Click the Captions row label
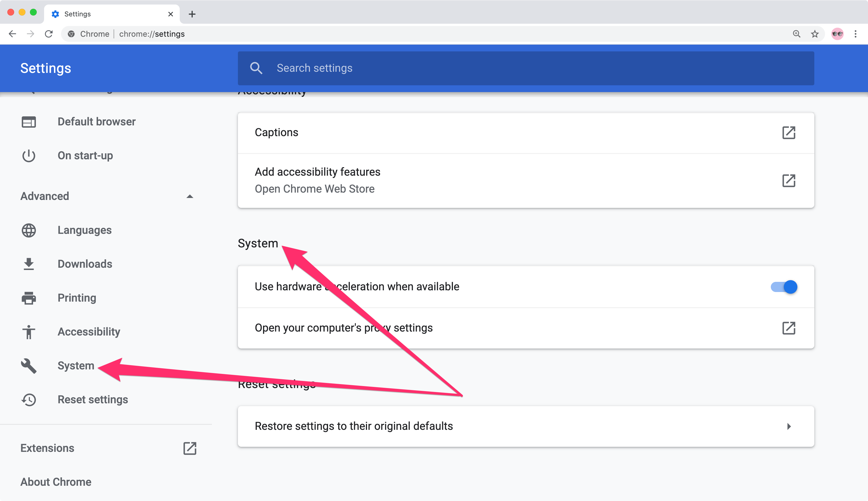The height and width of the screenshot is (501, 868). pyautogui.click(x=276, y=132)
